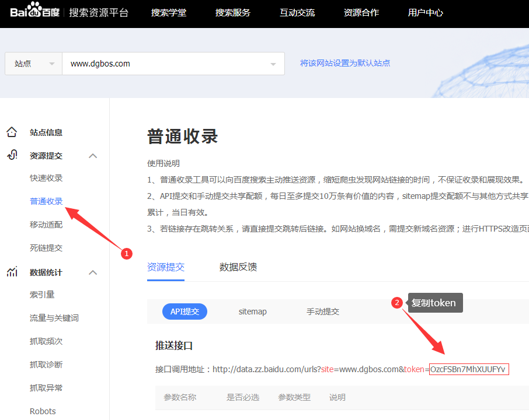The image size is (529, 420).
Task: Select the 手动提交 submission option
Action: [x=323, y=311]
